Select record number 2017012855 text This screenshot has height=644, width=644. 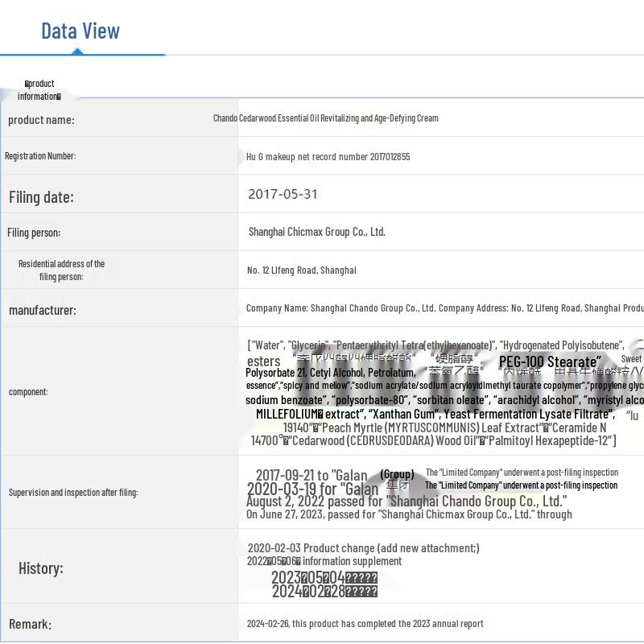328,156
